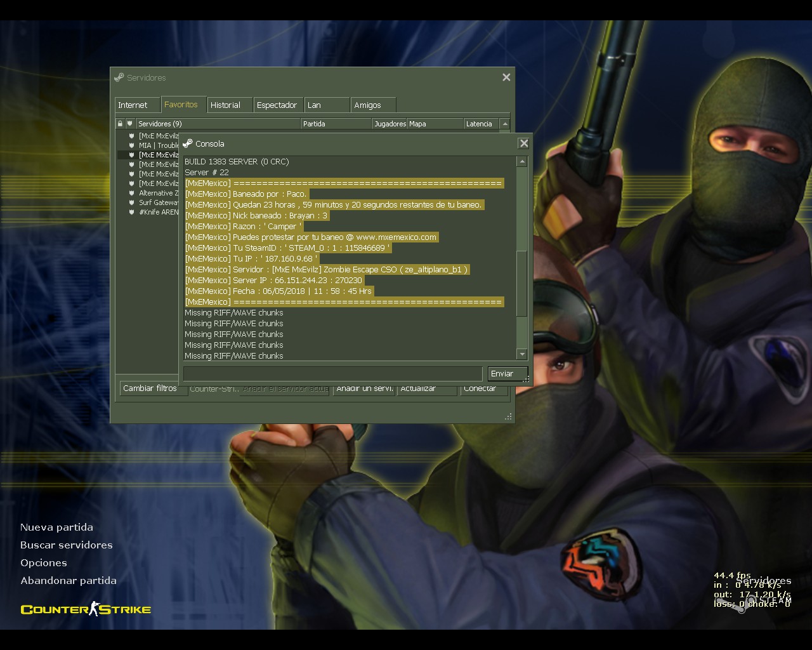The width and height of the screenshot is (812, 650).
Task: Select the Alternative Z server row
Action: [148, 193]
